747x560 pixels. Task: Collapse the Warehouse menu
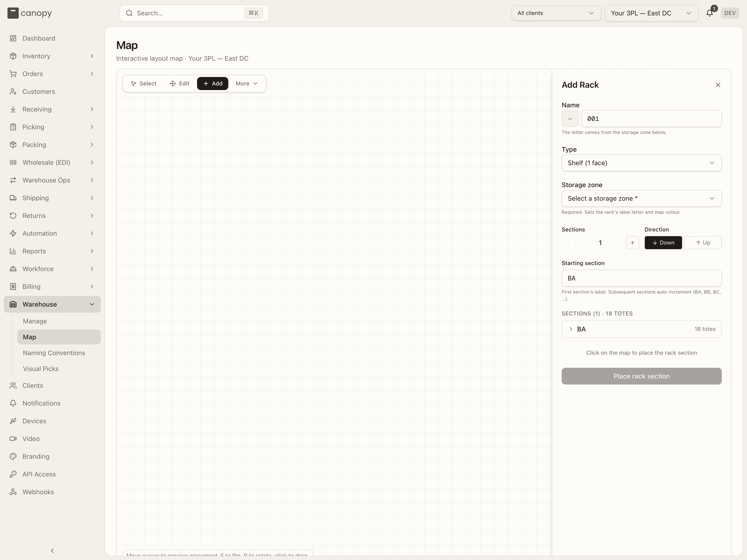click(x=52, y=304)
